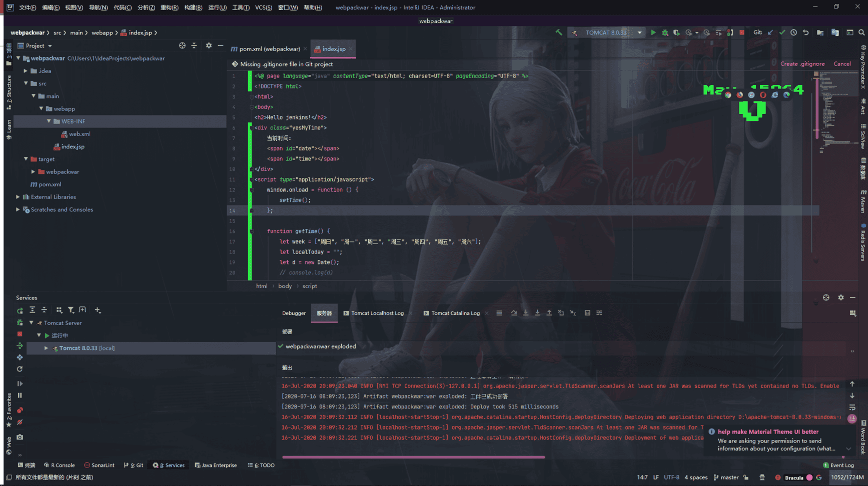This screenshot has width=868, height=486.
Task: Toggle soft-wrap in the server output
Action: [x=852, y=407]
